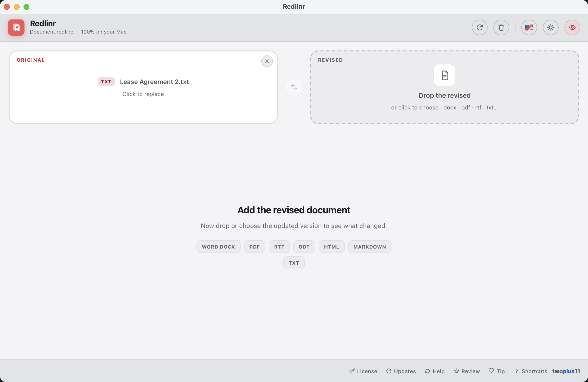588x382 pixels.
Task: Click the Review star link
Action: tap(467, 371)
